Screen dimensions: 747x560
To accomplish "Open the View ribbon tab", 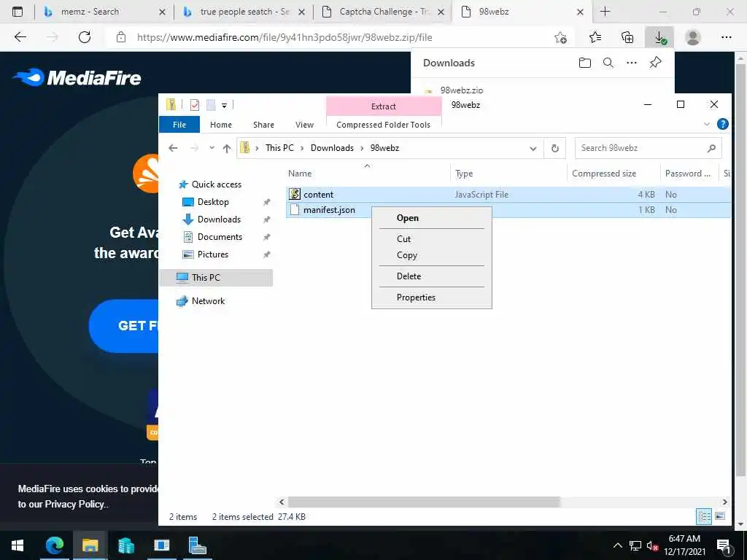I will click(304, 125).
